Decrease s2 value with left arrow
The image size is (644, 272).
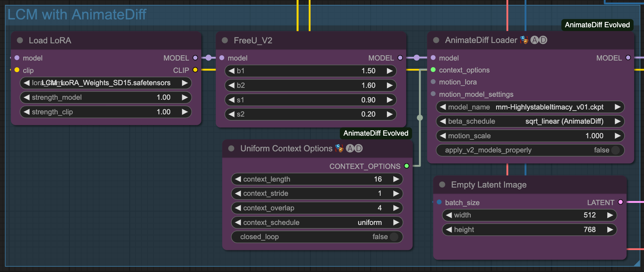pos(232,114)
